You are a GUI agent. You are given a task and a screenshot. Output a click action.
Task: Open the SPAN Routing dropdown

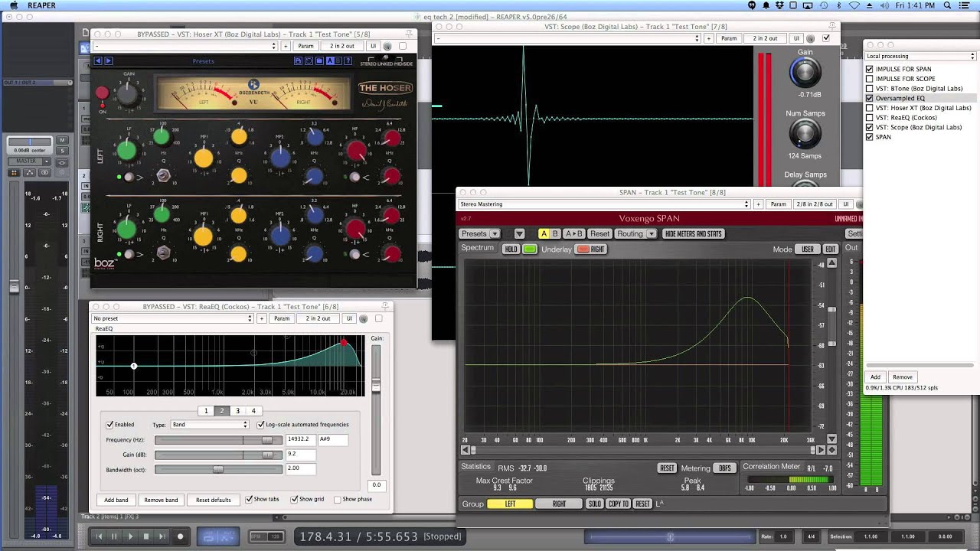coord(635,233)
